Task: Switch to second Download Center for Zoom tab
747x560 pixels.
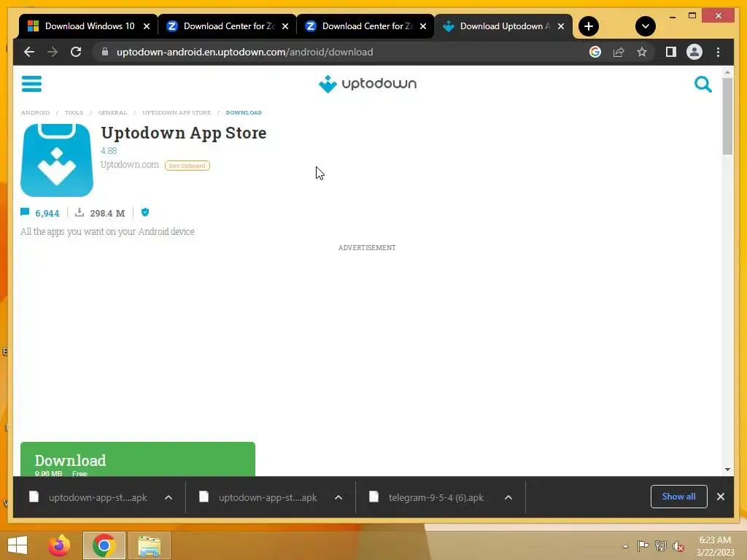Action: tap(366, 26)
